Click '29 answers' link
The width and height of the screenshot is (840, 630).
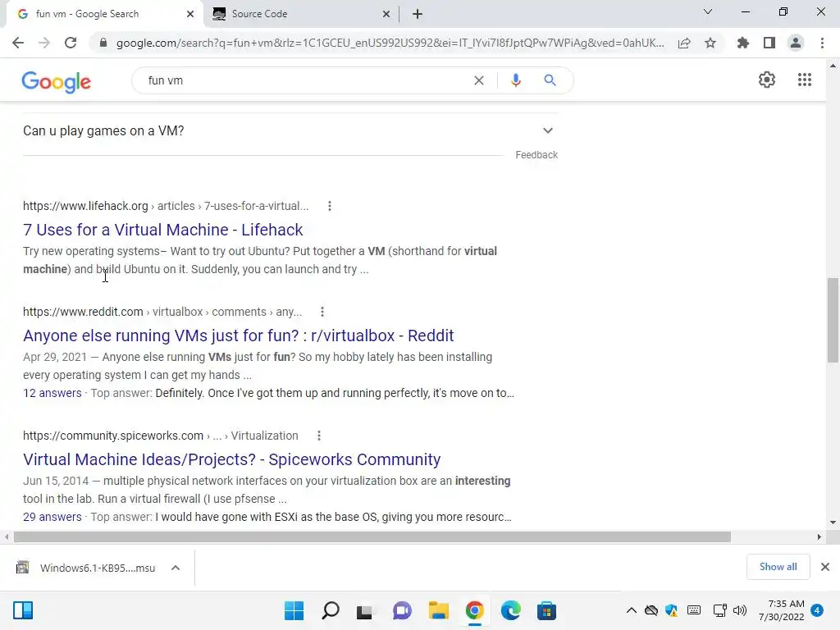click(52, 517)
